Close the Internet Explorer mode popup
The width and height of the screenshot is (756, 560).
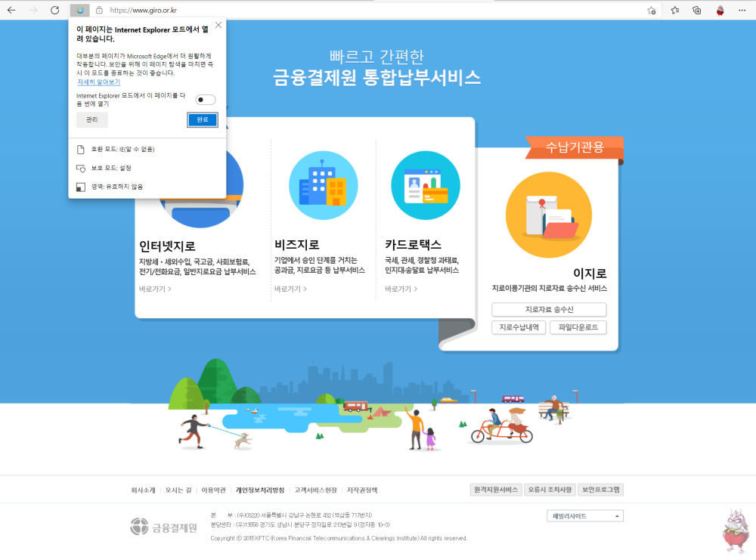tap(218, 25)
